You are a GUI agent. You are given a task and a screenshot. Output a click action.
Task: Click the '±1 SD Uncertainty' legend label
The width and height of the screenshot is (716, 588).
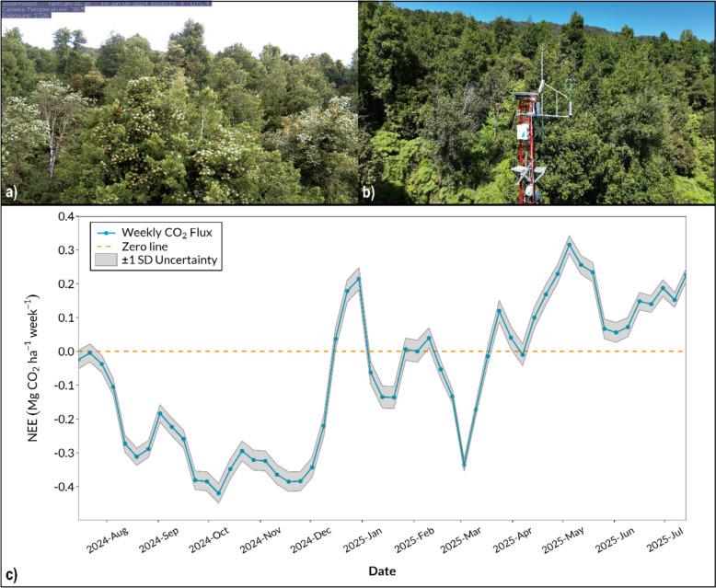click(169, 260)
